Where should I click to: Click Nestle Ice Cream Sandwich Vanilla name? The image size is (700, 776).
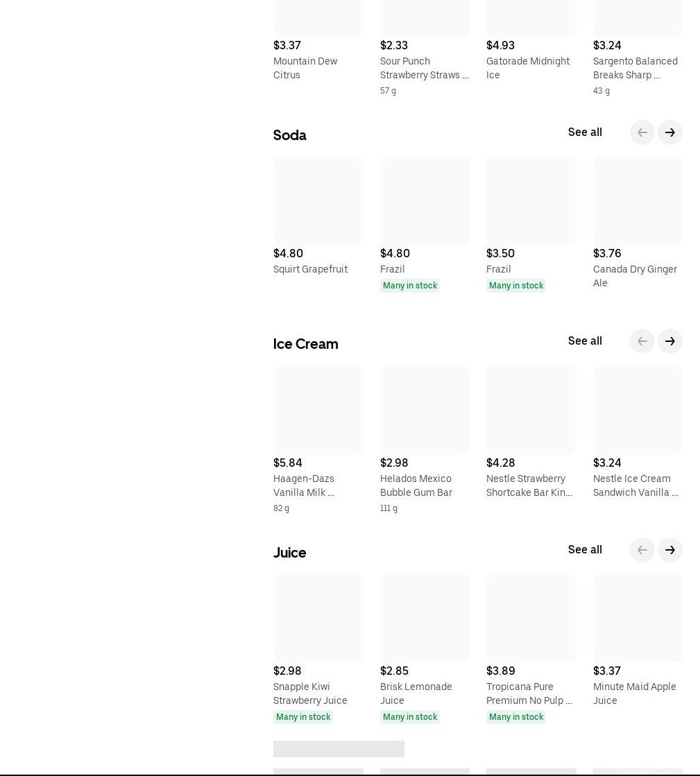pos(635,485)
